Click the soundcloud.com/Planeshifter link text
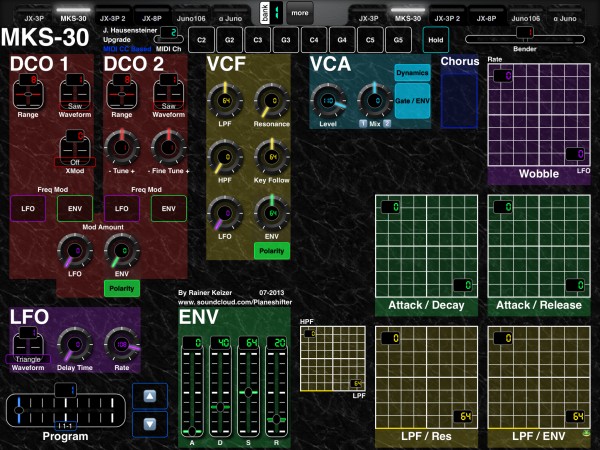 pos(235,302)
